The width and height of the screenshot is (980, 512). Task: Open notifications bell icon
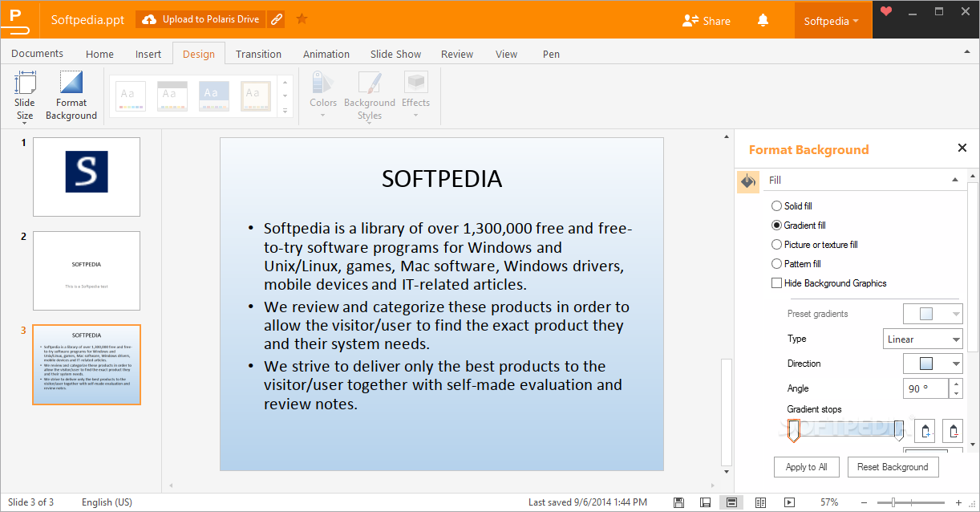pos(763,20)
